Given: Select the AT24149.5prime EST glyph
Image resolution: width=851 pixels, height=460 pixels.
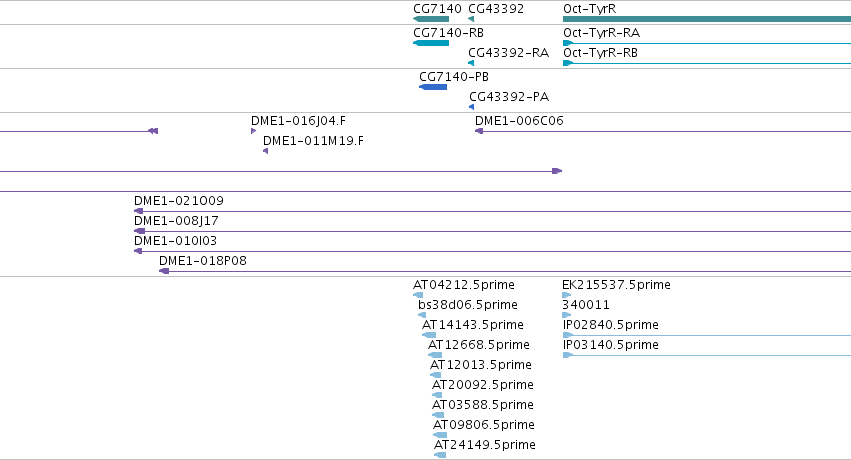Looking at the screenshot, I should coord(440,455).
